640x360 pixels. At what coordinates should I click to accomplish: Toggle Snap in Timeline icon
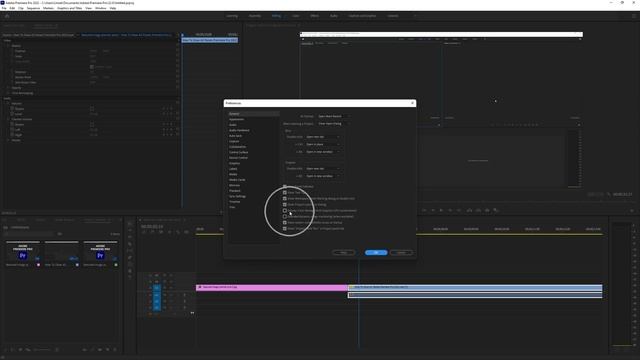tap(153, 232)
